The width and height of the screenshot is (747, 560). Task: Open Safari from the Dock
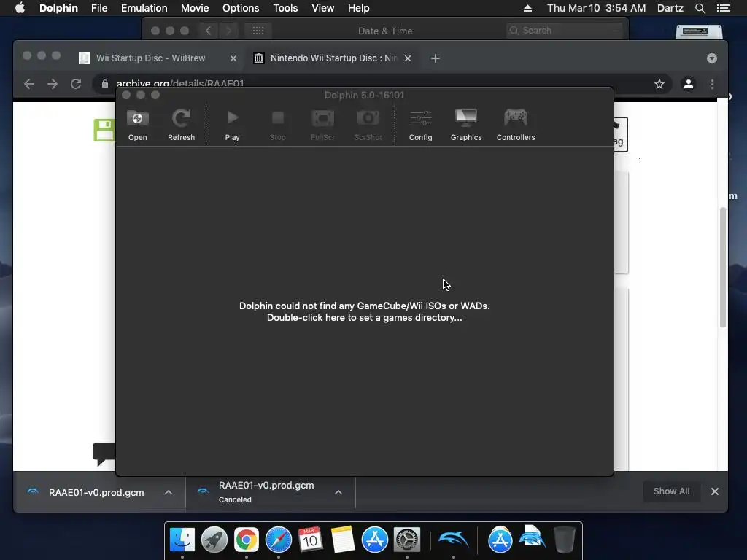(x=279, y=540)
